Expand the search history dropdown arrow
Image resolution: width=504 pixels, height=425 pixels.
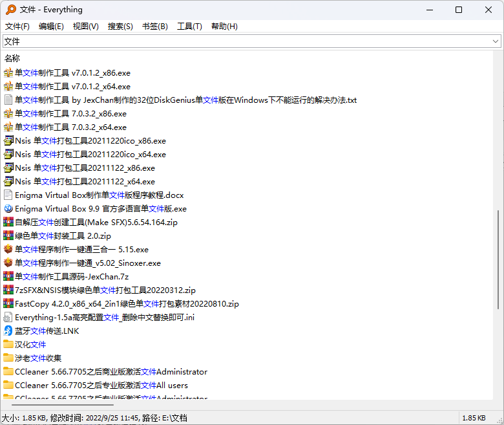click(496, 41)
